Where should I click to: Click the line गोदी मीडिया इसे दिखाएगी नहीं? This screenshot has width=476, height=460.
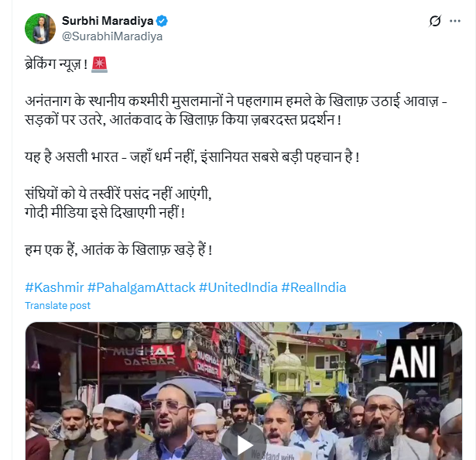[x=104, y=212]
